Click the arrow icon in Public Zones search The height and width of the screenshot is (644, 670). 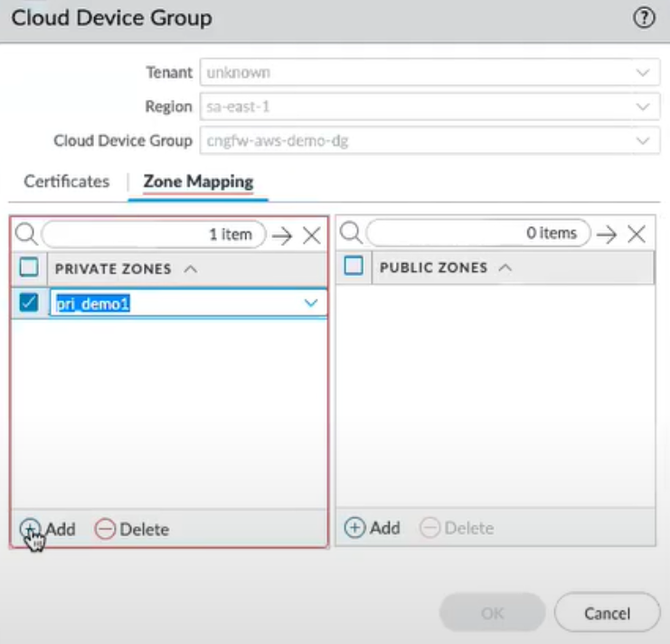click(x=607, y=234)
